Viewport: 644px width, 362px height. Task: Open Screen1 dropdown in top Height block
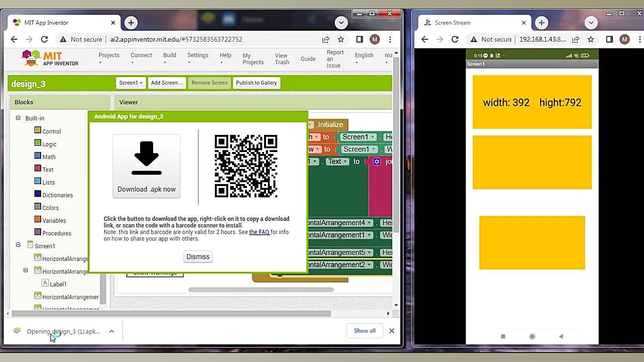pyautogui.click(x=358, y=137)
